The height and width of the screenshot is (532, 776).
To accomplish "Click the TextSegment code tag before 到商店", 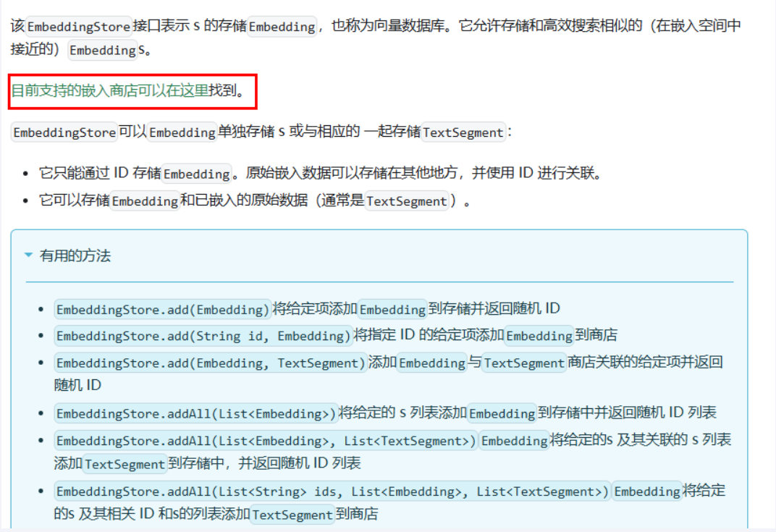I will (x=292, y=515).
